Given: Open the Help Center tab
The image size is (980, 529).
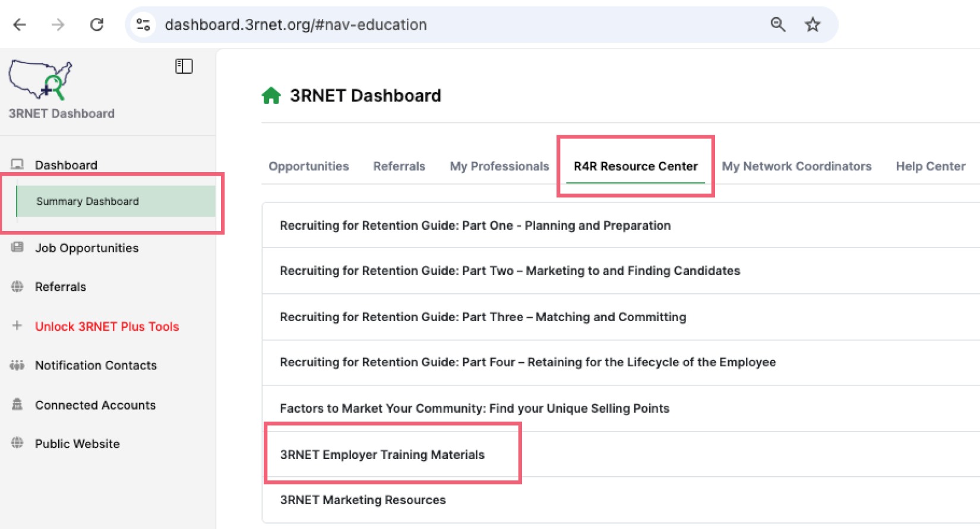Looking at the screenshot, I should tap(931, 166).
